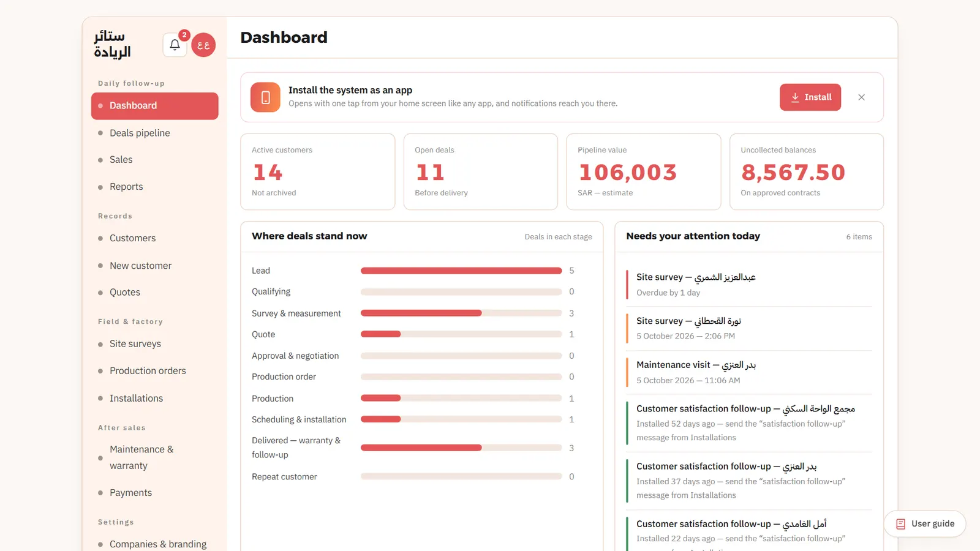This screenshot has height=551, width=980.
Task: Open Maintenance & warranty
Action: point(155,457)
